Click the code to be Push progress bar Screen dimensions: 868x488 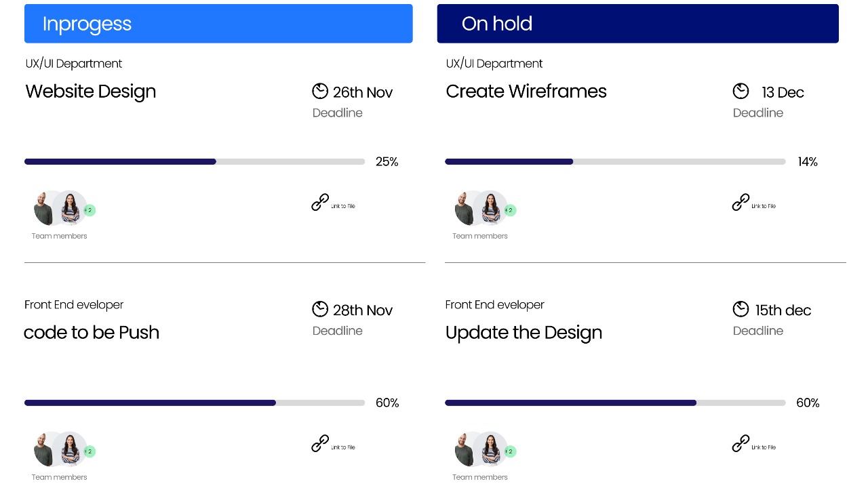(x=195, y=403)
